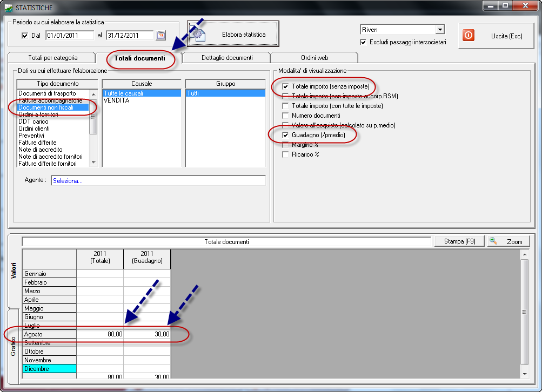Click the end date field 31/12/2011
The width and height of the screenshot is (542, 392).
(x=130, y=35)
